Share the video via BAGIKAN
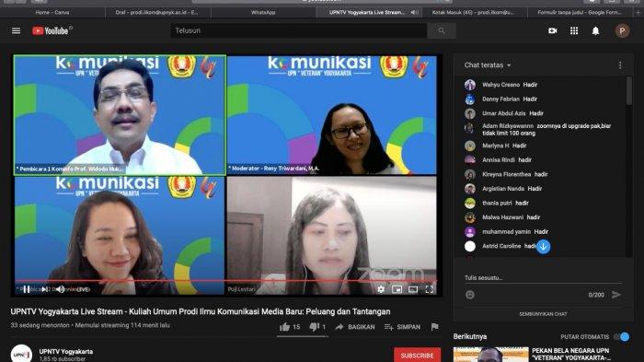The height and width of the screenshot is (362, 644). coord(355,327)
